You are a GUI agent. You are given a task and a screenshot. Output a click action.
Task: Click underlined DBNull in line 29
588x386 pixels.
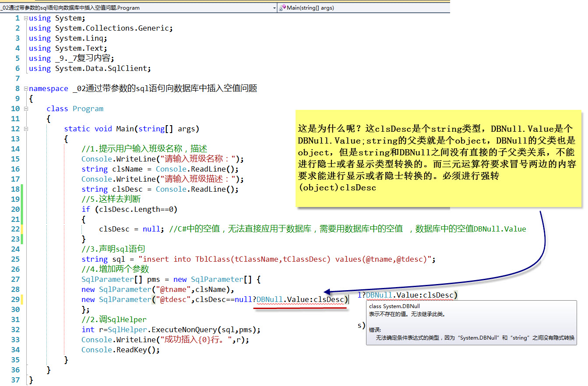pyautogui.click(x=269, y=299)
